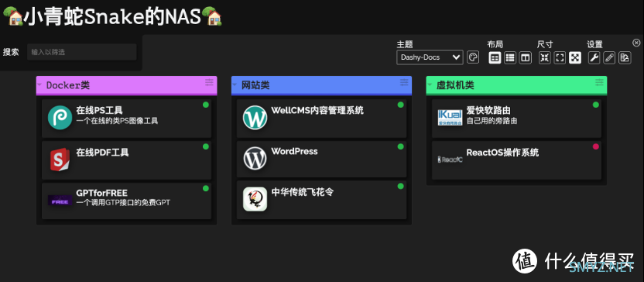644x282 pixels.
Task: Switch to the auto grid layout
Action: coord(495,58)
